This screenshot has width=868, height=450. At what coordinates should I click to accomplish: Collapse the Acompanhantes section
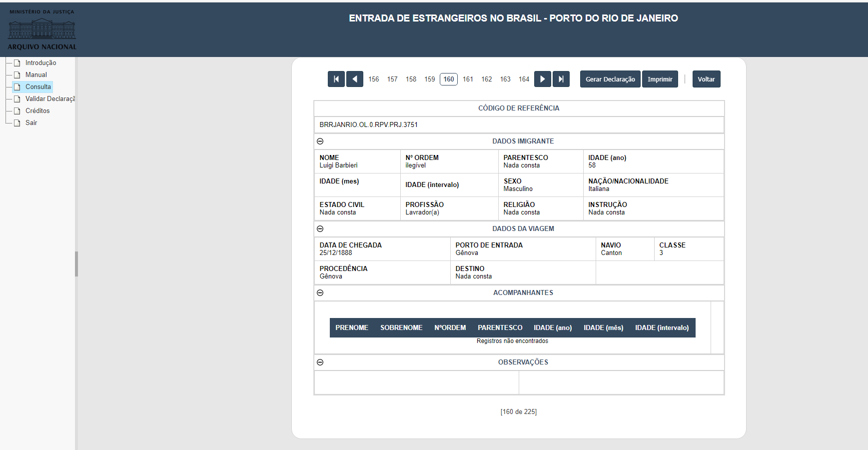coord(320,293)
